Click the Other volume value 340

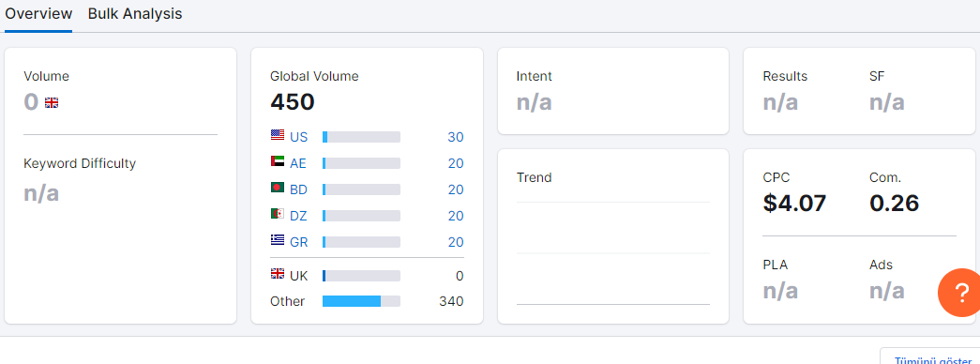pyautogui.click(x=451, y=301)
